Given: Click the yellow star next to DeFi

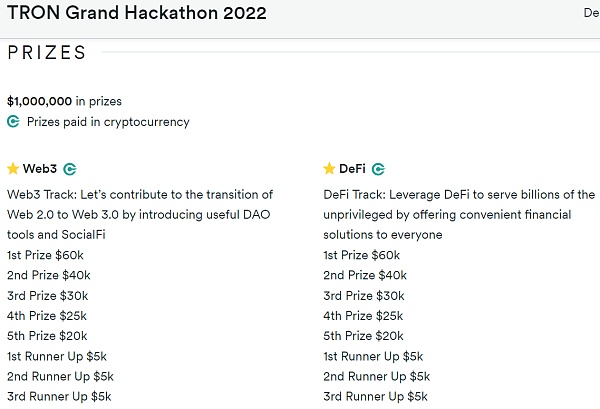Looking at the screenshot, I should (x=329, y=168).
